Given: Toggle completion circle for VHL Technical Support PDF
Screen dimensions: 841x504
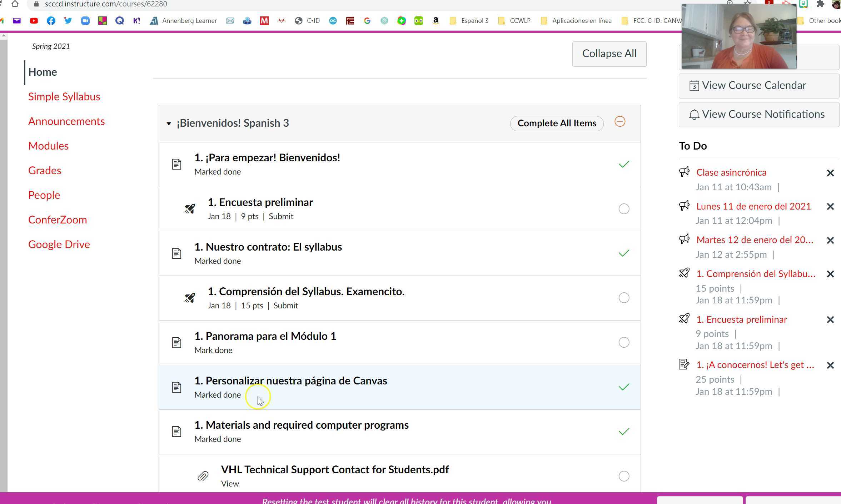Looking at the screenshot, I should tap(624, 476).
